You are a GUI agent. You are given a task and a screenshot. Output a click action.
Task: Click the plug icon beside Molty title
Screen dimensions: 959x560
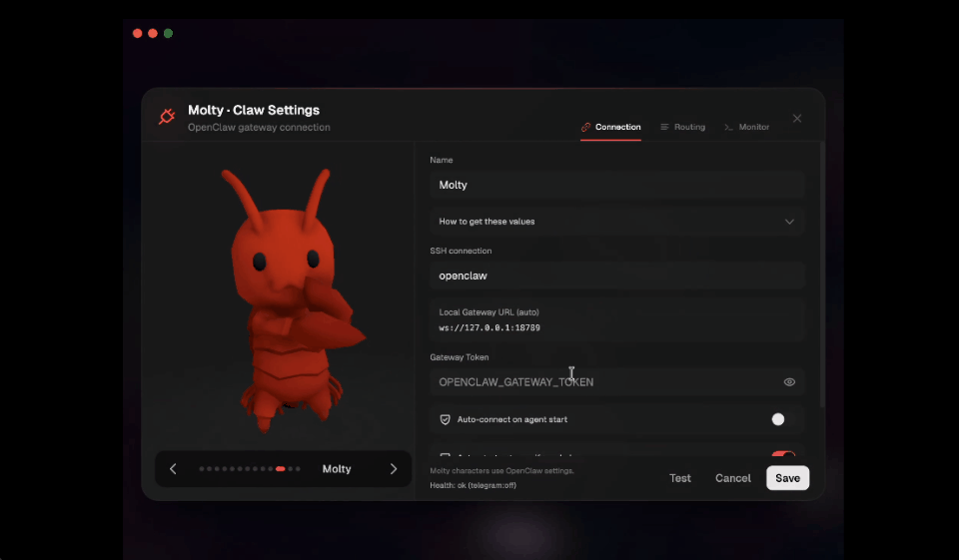tap(167, 116)
